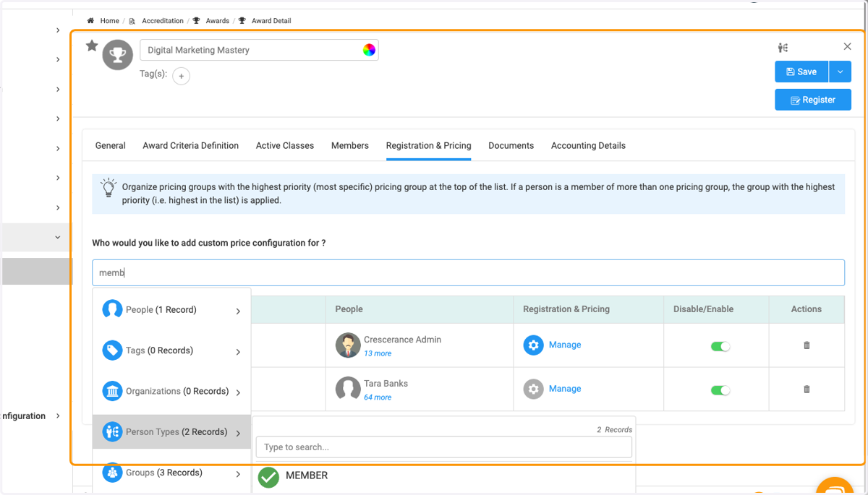Select Organizations (0 Records) category
The image size is (868, 495).
tap(172, 391)
